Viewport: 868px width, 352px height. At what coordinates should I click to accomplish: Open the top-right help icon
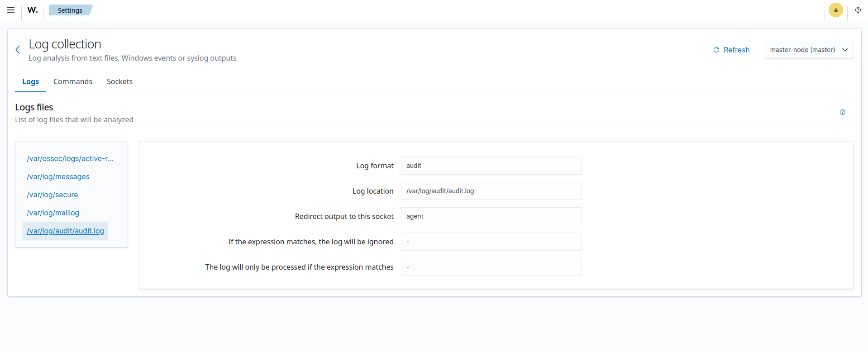coord(858,10)
